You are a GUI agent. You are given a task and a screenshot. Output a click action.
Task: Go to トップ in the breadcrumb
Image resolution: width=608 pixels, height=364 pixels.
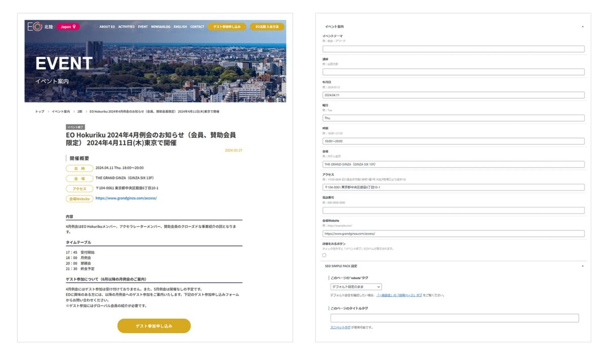coord(40,111)
